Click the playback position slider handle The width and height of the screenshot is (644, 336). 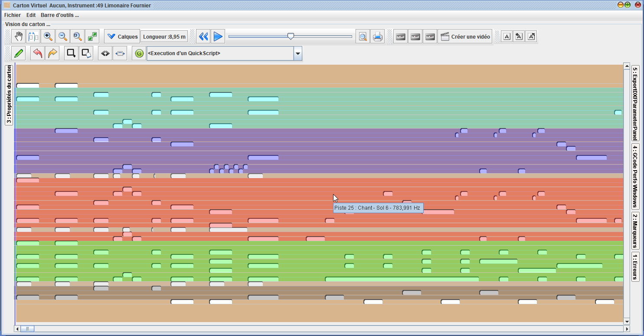point(291,36)
